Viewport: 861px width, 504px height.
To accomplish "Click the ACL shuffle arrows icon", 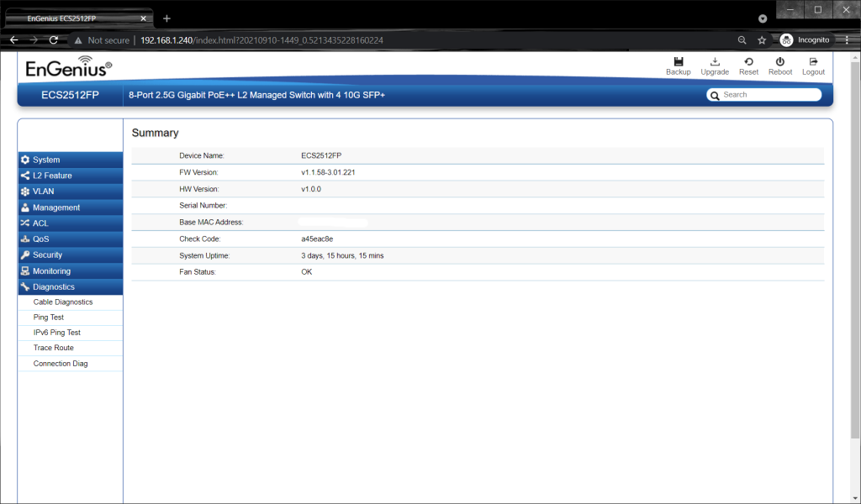I will click(24, 223).
